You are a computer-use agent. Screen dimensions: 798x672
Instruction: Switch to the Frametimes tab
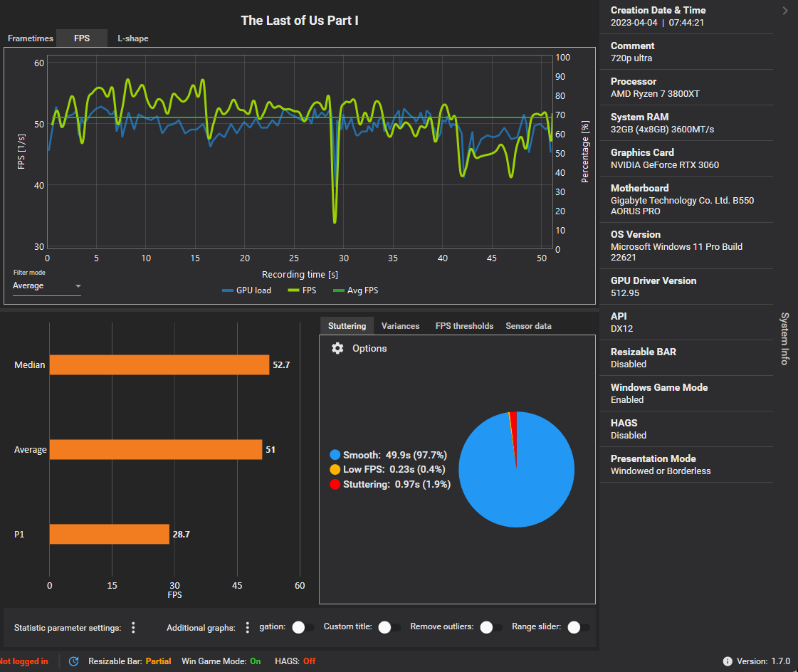(31, 38)
